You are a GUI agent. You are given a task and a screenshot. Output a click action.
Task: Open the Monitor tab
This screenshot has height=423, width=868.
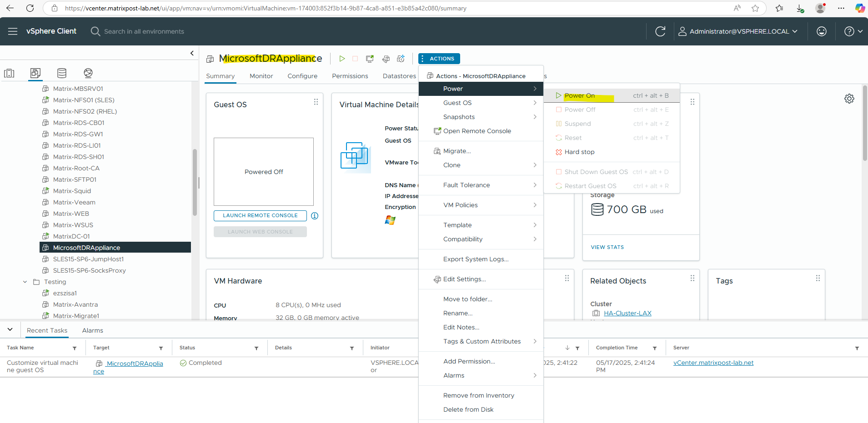tap(261, 76)
